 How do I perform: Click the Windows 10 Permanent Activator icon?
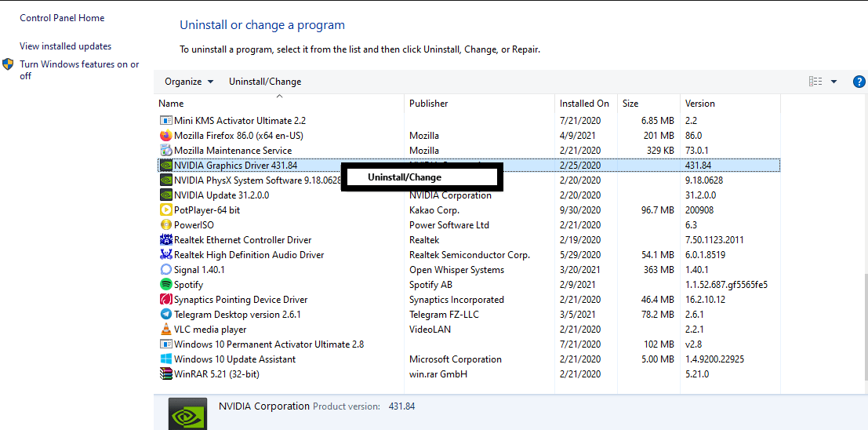(166, 344)
